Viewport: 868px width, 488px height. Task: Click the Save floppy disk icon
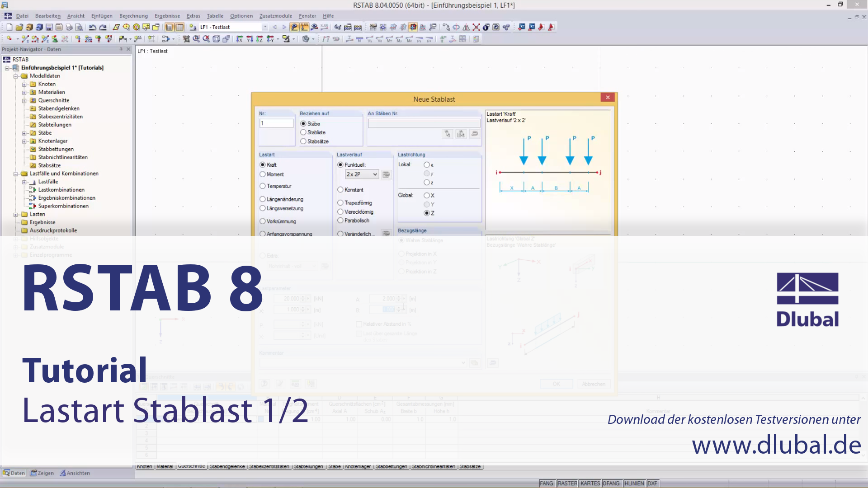pyautogui.click(x=49, y=27)
